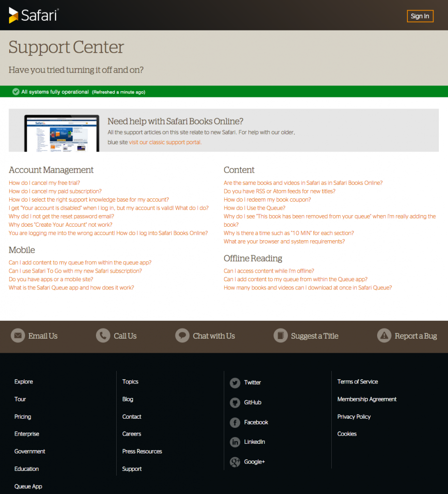
Task: Go to Pricing in the footer
Action: pos(23,416)
